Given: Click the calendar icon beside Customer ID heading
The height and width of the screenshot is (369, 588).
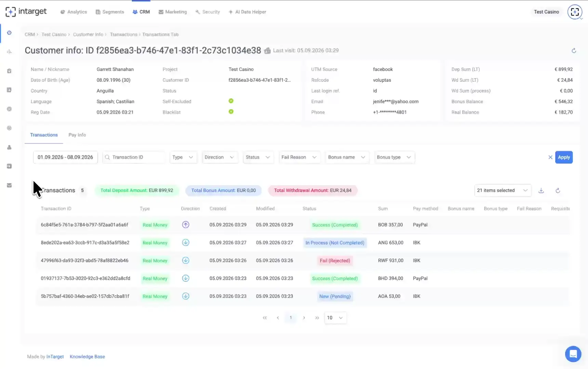Looking at the screenshot, I should pos(267,51).
